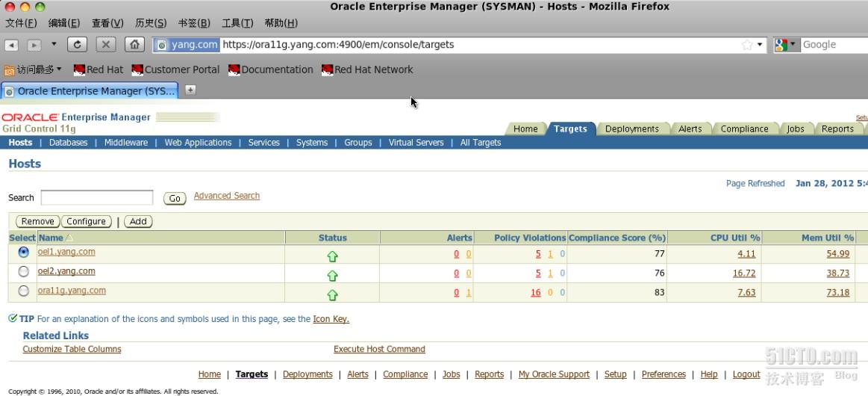Viewport: 868px width, 396px height.
Task: Switch to the Alerts tab
Action: [x=690, y=129]
